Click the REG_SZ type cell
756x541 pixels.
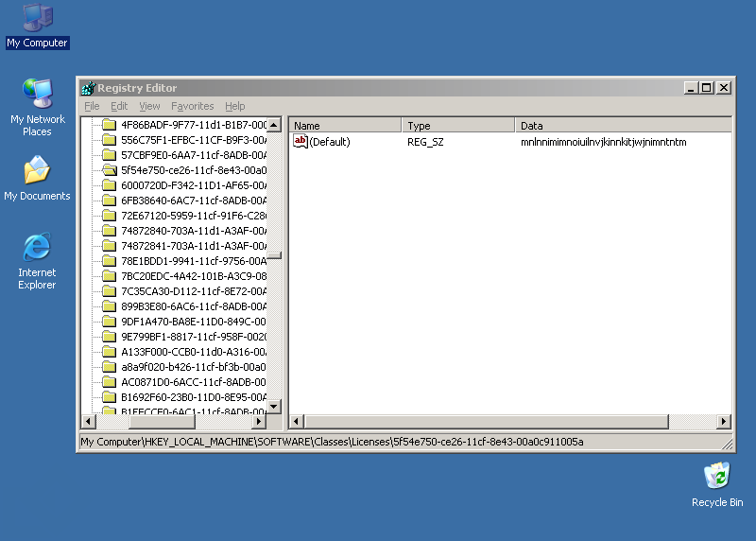(x=425, y=142)
